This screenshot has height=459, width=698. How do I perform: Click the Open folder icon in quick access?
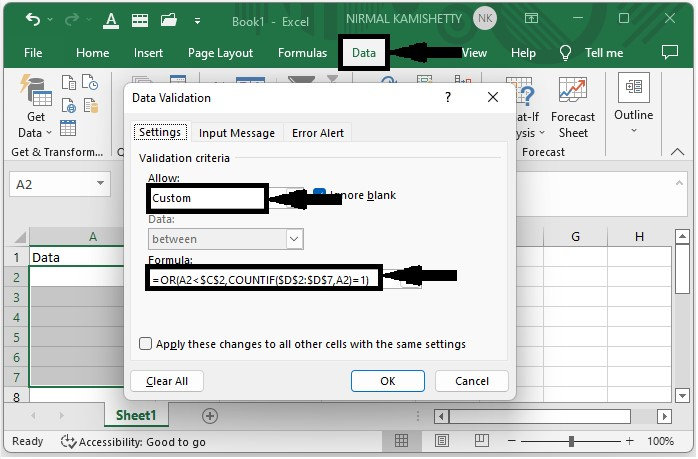(x=169, y=20)
